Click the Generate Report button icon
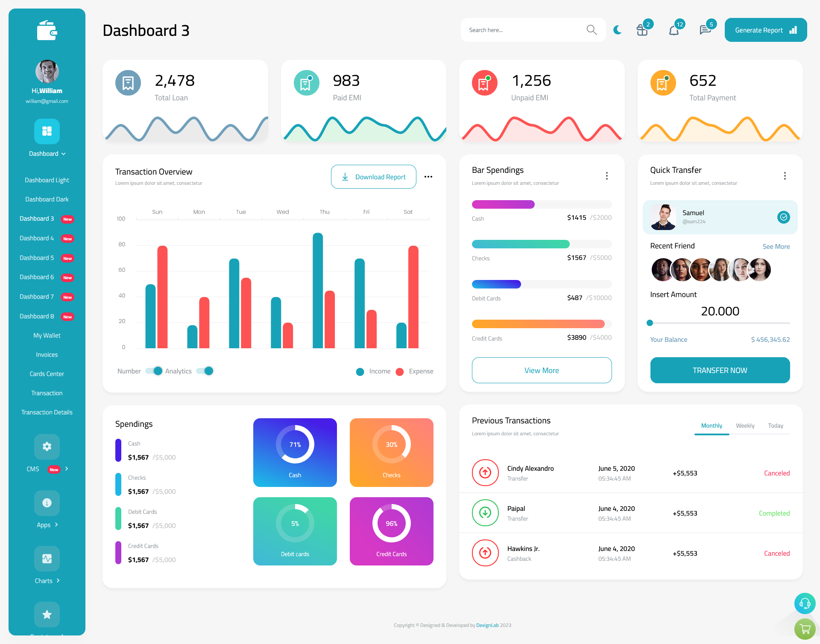The image size is (820, 644). tap(793, 30)
